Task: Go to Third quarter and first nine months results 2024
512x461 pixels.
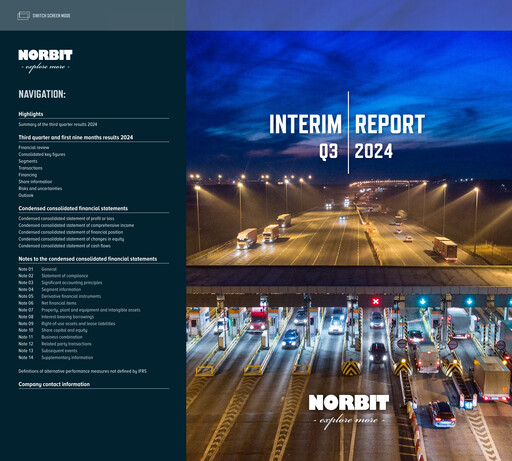Action: [76, 137]
